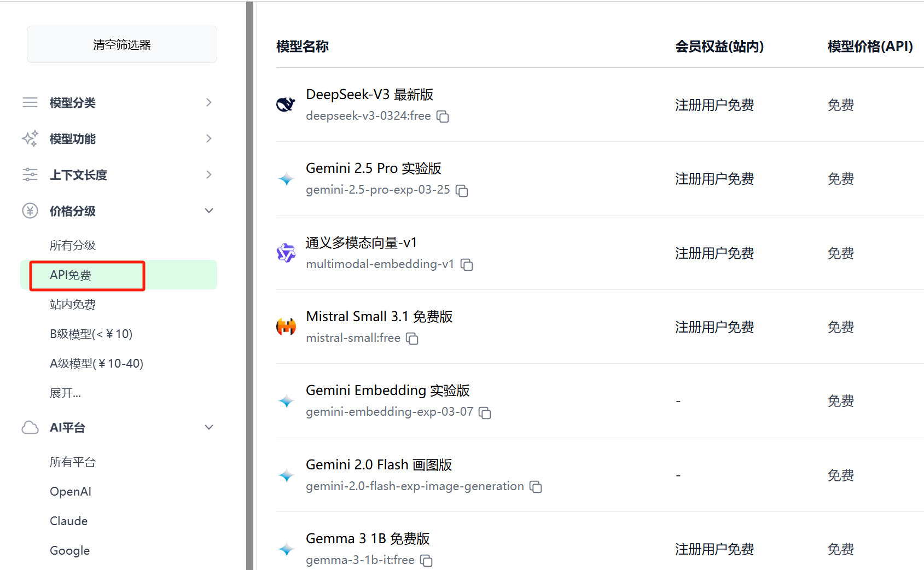Viewport: 924px width, 570px height.
Task: Expand the 模型分类 section
Action: 208,102
